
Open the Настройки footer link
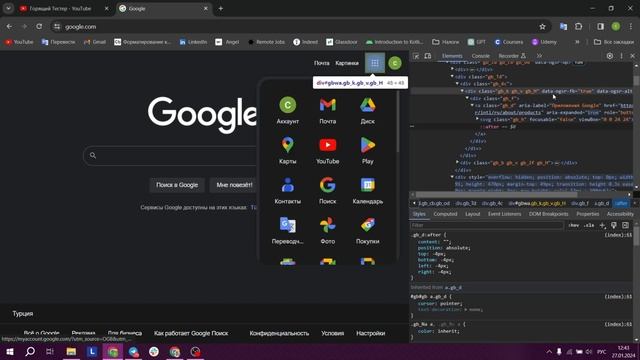[370, 333]
